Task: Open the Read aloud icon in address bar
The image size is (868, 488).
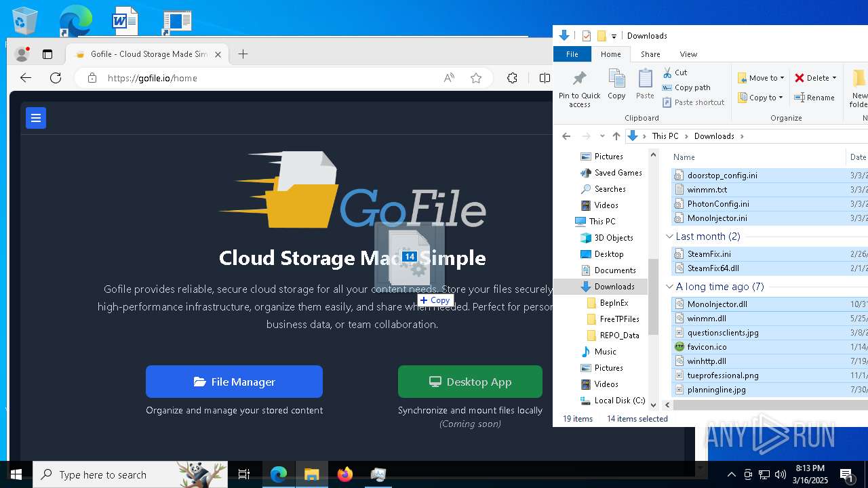Action: click(x=449, y=78)
